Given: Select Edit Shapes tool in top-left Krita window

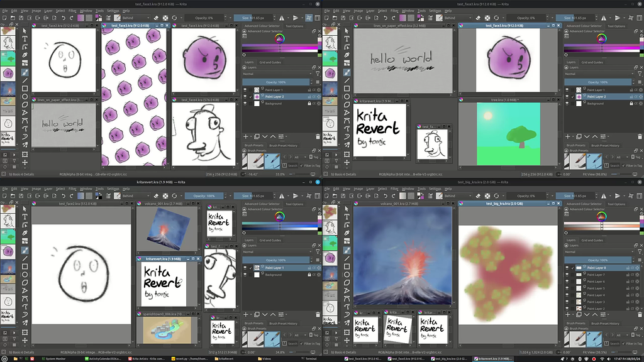Looking at the screenshot, I should coord(25,47).
